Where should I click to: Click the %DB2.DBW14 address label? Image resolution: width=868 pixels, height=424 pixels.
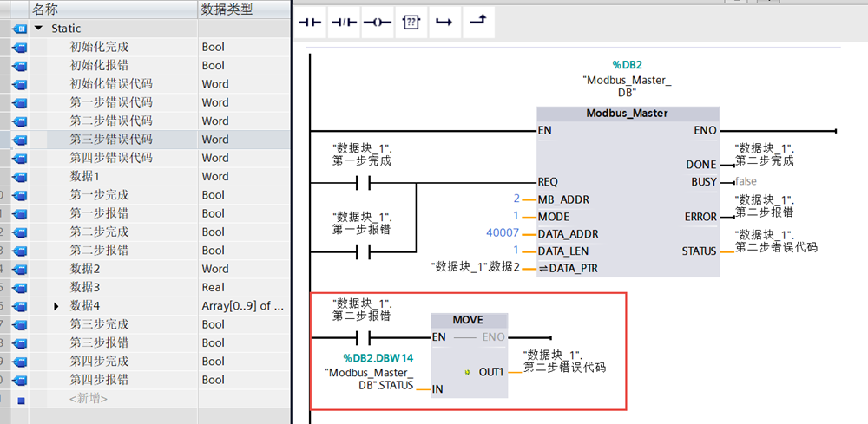(x=378, y=357)
